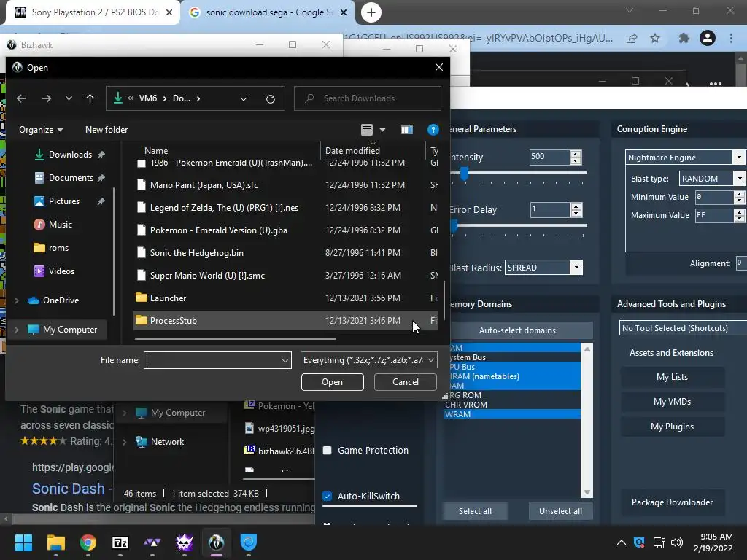Toggle Game Protection checkbox
The width and height of the screenshot is (747, 560).
(x=328, y=451)
